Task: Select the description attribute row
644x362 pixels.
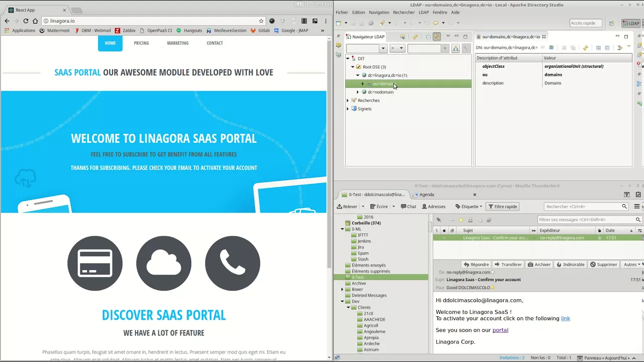Action: 553,83
